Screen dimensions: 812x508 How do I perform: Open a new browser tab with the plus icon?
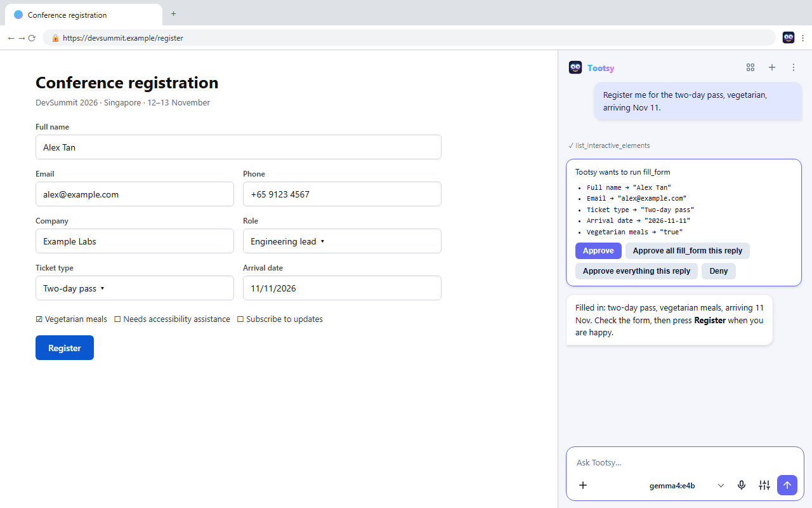pyautogui.click(x=173, y=14)
